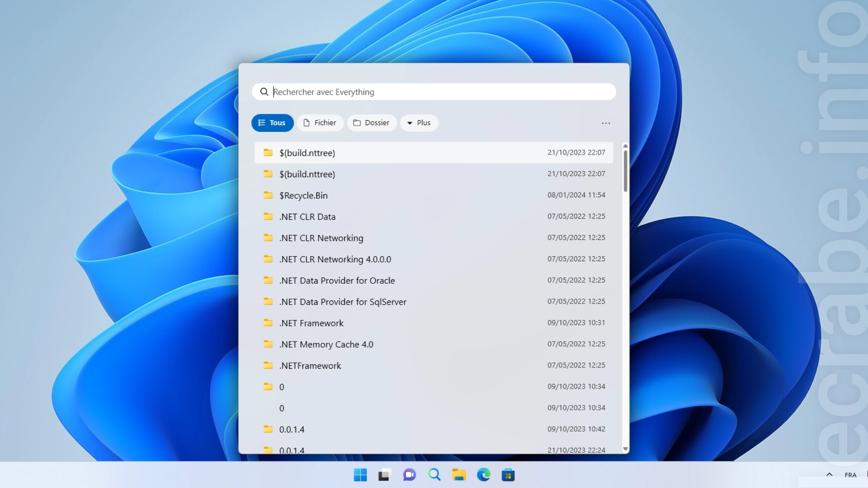
Task: Expand the Plus filter dropdown
Action: pyautogui.click(x=419, y=123)
